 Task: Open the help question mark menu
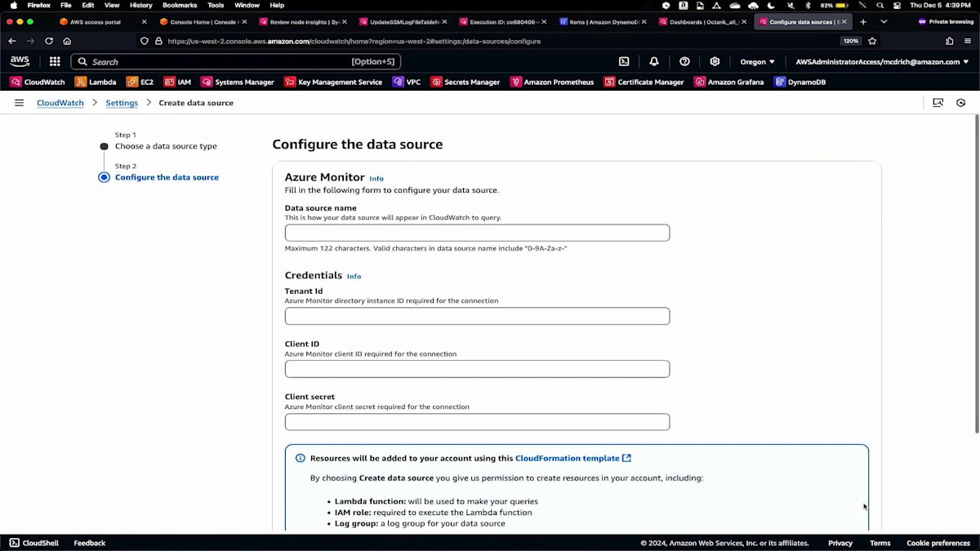point(684,61)
